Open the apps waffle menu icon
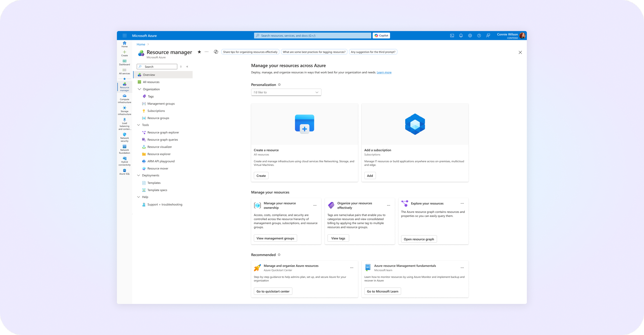This screenshot has width=644, height=335. [x=124, y=36]
